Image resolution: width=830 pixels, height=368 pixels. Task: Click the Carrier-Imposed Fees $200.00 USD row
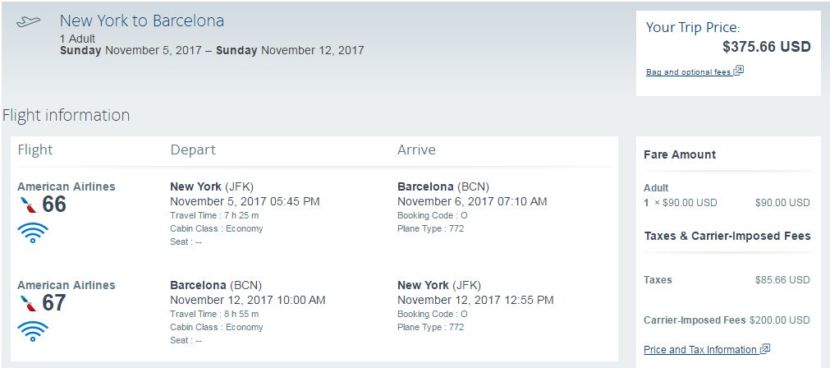tap(727, 320)
